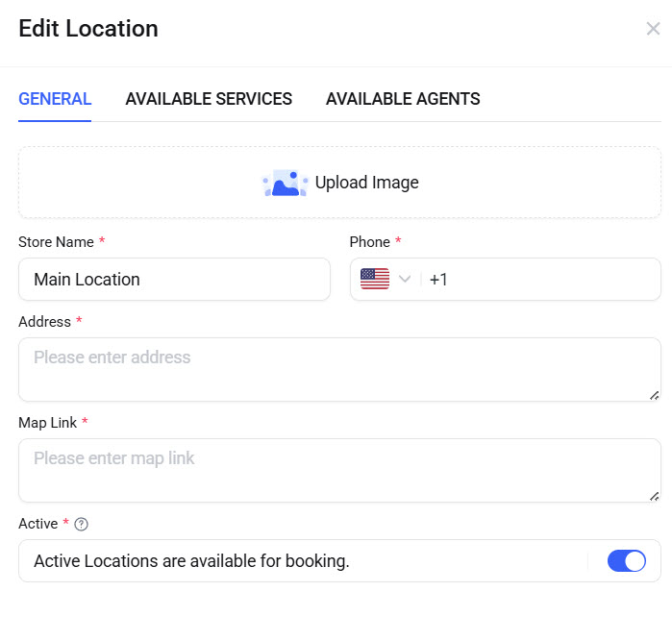Screen dimensions: 672x641
Task: Open the Available Services tab
Action: coord(209,99)
